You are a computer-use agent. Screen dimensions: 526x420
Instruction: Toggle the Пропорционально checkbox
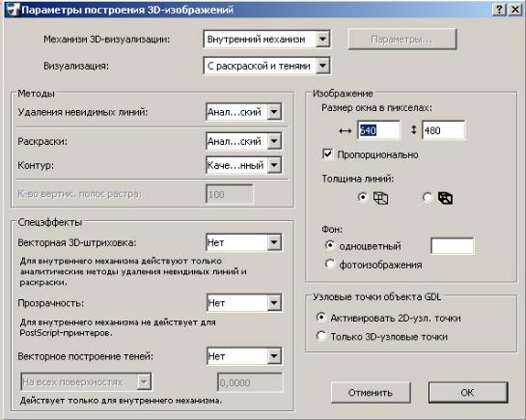pyautogui.click(x=327, y=154)
